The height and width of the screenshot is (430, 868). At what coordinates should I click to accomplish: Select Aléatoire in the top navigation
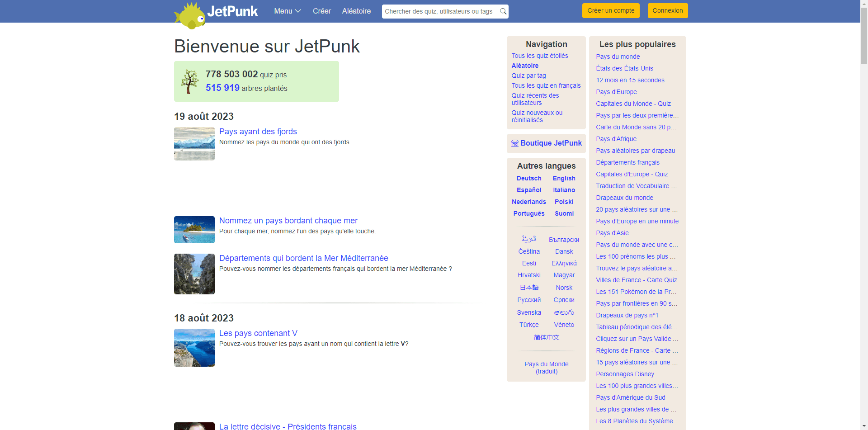tap(356, 11)
